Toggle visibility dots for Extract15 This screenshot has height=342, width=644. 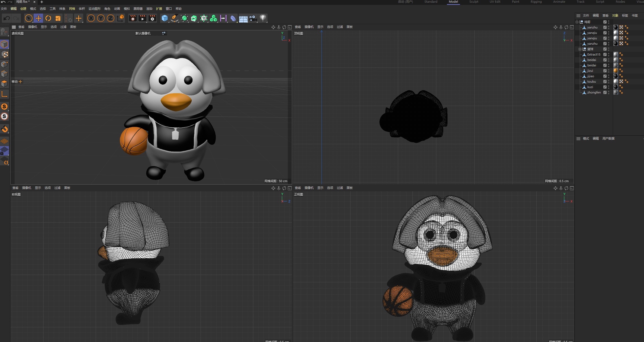click(x=609, y=54)
